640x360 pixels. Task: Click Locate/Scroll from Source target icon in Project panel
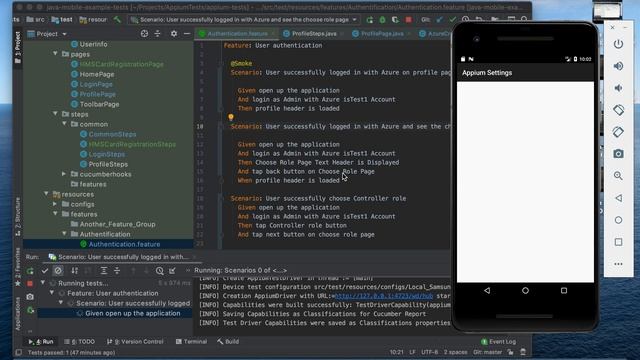click(x=144, y=34)
